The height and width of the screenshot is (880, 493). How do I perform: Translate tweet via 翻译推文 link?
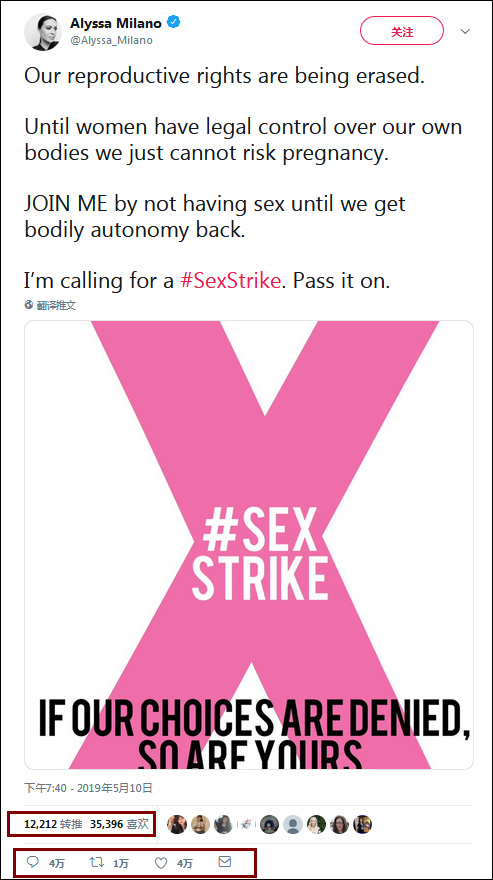coord(56,305)
